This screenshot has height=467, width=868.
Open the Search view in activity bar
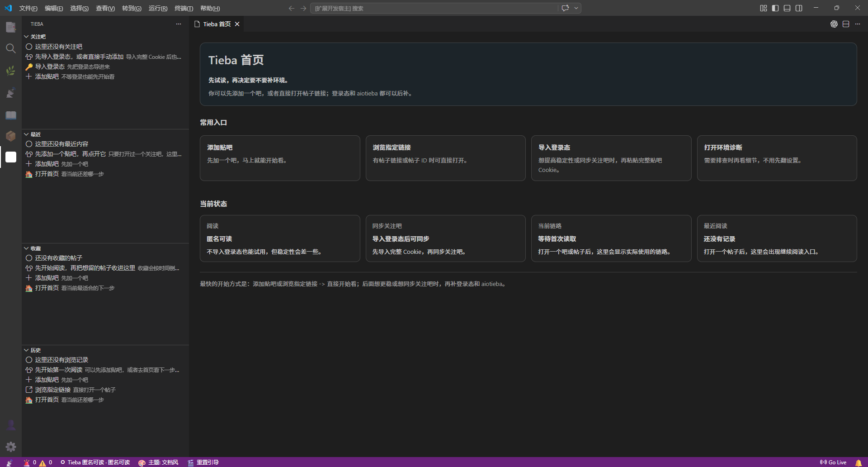coord(11,48)
